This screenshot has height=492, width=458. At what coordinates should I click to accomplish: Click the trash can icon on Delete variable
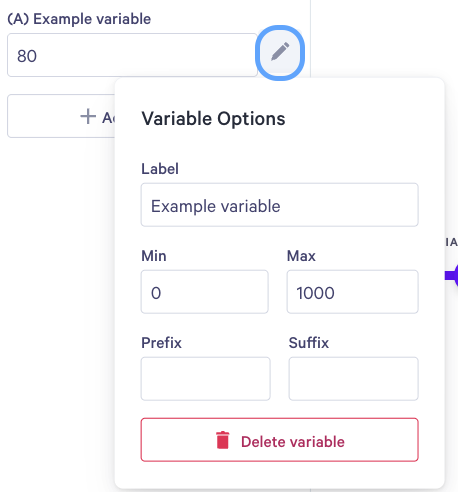[x=223, y=440]
